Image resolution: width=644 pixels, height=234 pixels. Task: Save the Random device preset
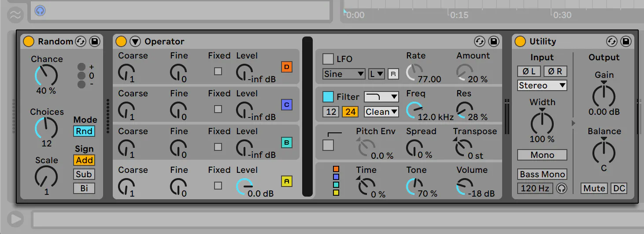[x=94, y=41]
